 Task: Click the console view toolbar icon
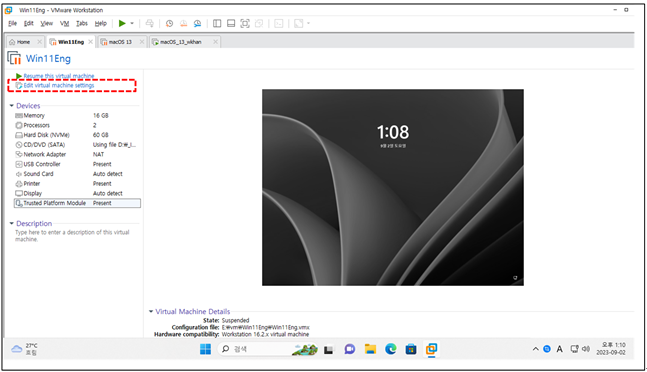[x=279, y=24]
